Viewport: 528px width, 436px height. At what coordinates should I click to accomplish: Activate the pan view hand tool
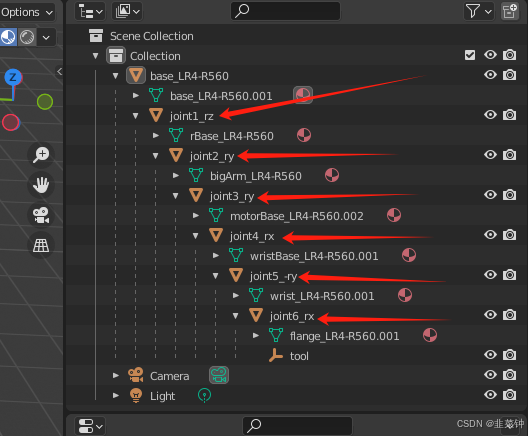[41, 185]
